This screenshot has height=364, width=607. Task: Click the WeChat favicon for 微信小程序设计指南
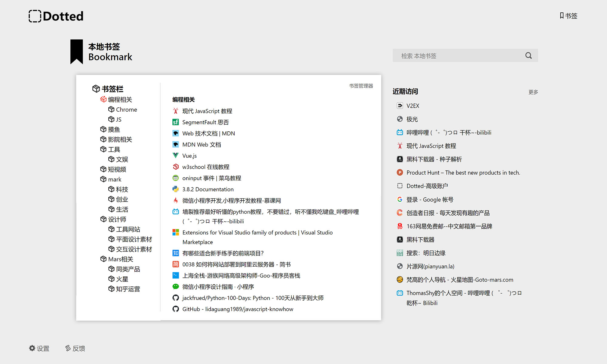pyautogui.click(x=175, y=287)
